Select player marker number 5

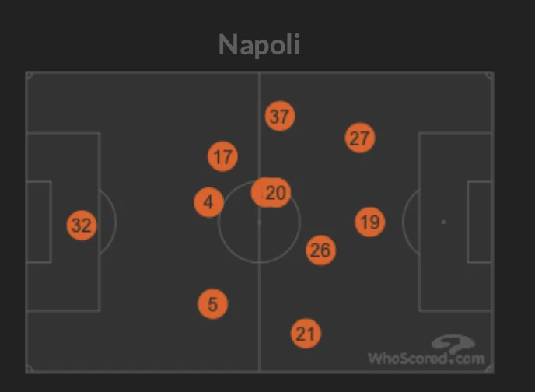click(x=212, y=304)
